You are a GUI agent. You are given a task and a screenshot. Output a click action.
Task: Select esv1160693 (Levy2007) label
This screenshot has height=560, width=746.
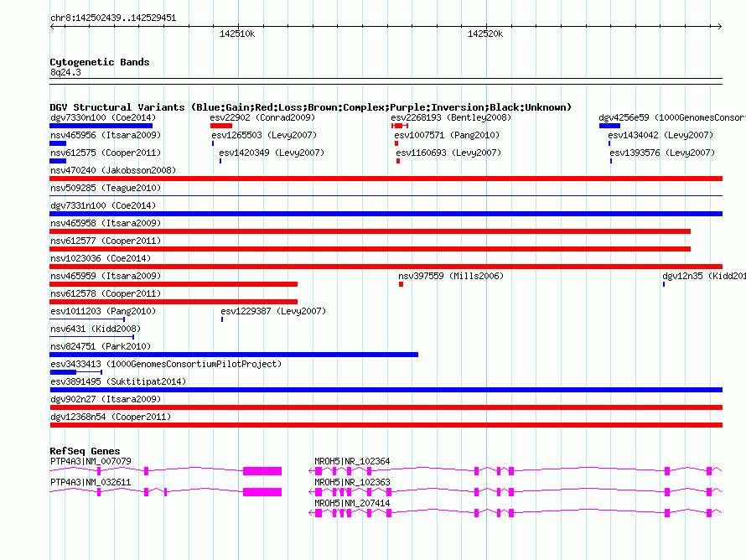tap(448, 153)
